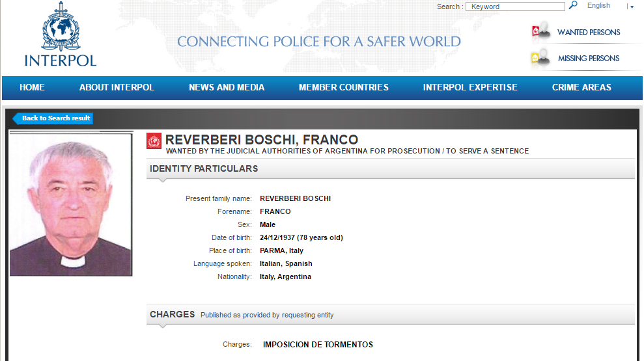This screenshot has height=361, width=644.
Task: Focus the Keyword search field
Action: click(x=516, y=7)
